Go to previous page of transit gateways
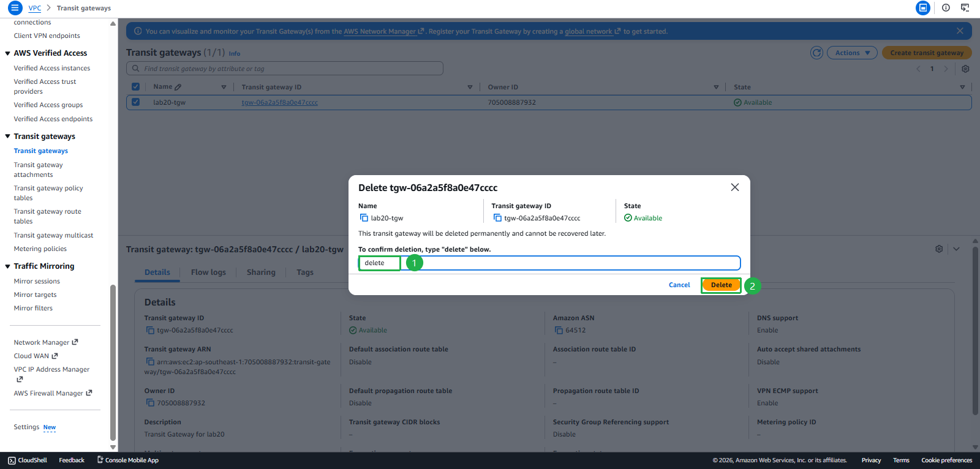The image size is (980, 469). (x=918, y=69)
